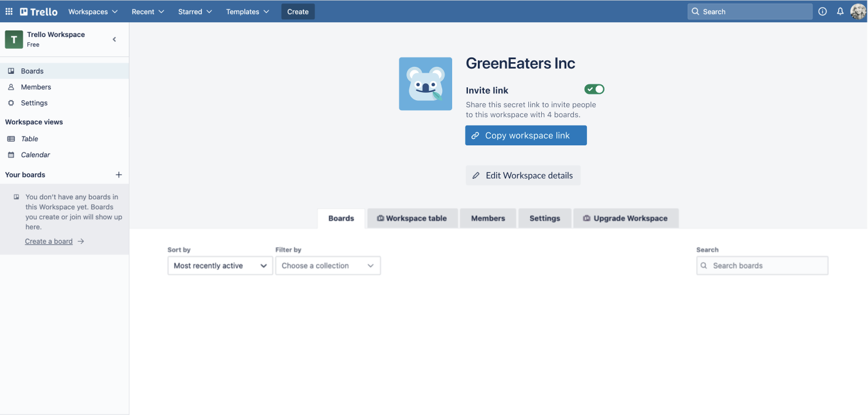Open Calendar view in the sidebar
The height and width of the screenshot is (415, 868).
coord(35,155)
